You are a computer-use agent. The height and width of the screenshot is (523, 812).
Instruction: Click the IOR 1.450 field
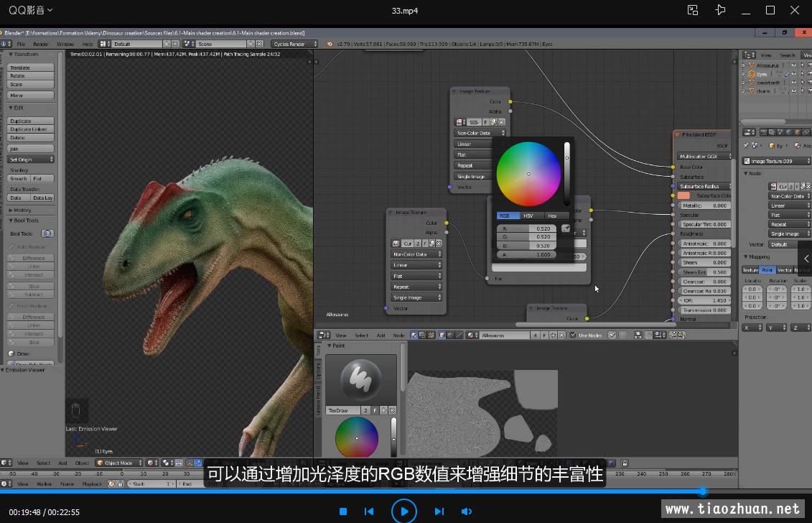pos(704,300)
